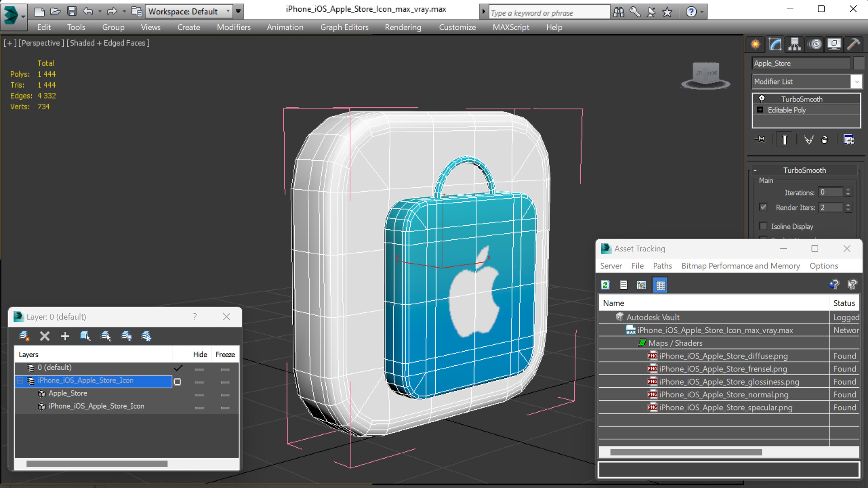868x488 pixels.
Task: Highlight selected objects' layers icon
Action: click(106, 336)
